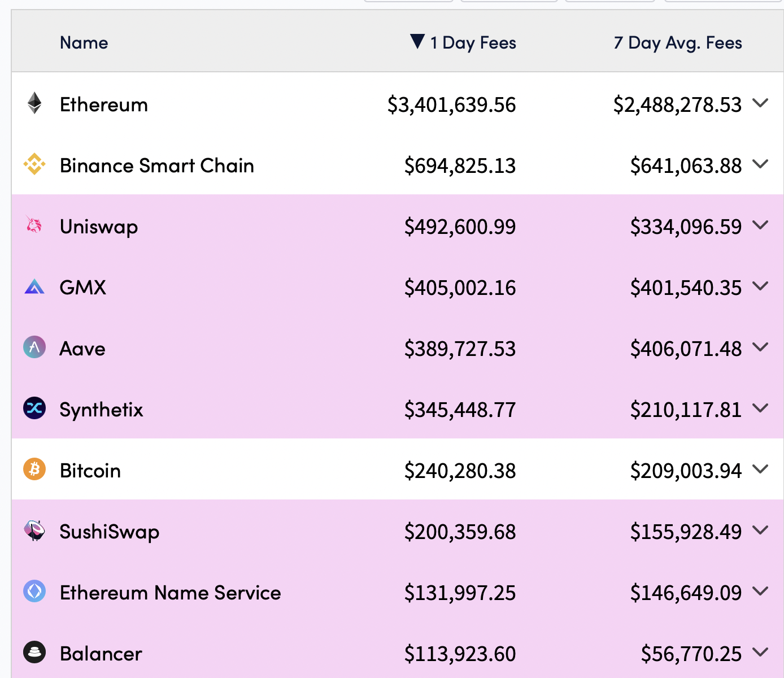This screenshot has height=678, width=784.
Task: Expand the Ethereum row details
Action: [x=761, y=103]
